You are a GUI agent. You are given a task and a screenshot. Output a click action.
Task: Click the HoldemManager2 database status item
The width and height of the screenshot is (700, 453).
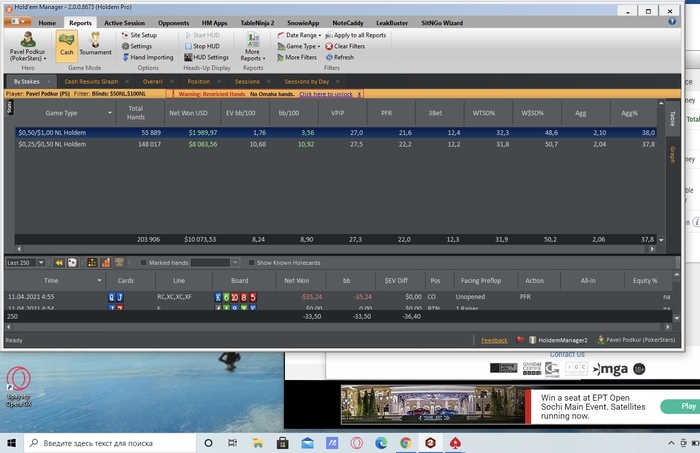point(558,340)
